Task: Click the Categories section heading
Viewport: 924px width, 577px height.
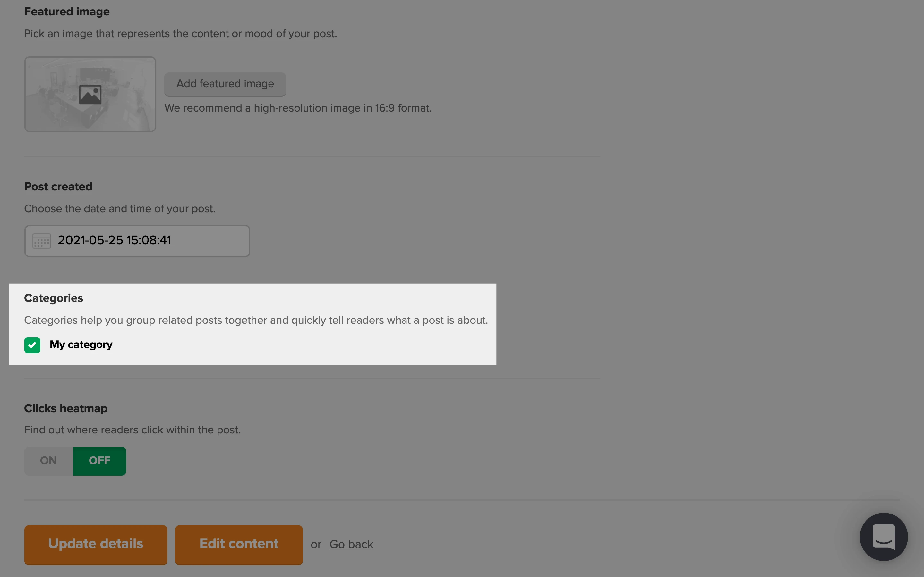Action: coord(54,298)
